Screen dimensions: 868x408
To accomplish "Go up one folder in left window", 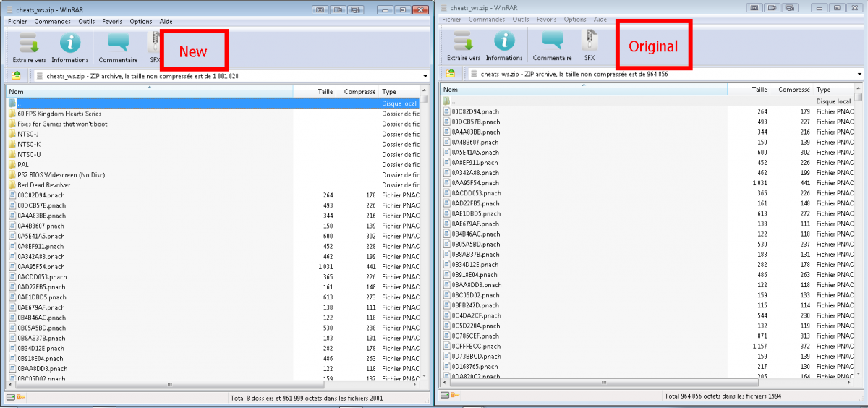I will (15, 75).
